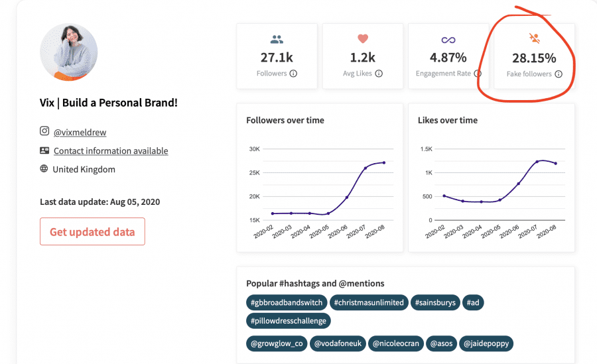Image resolution: width=597 pixels, height=364 pixels.
Task: Click the engagement rate infinity icon
Action: 448,40
